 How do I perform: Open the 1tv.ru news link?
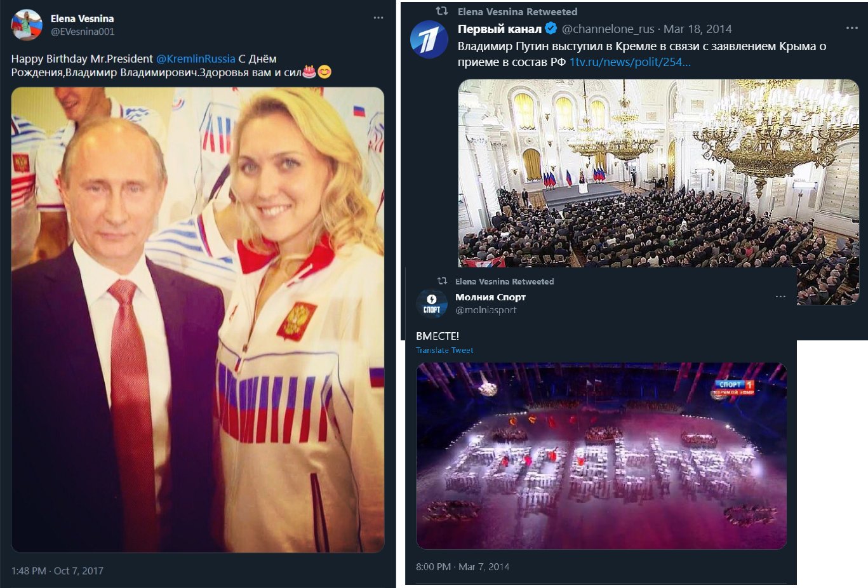coord(629,62)
